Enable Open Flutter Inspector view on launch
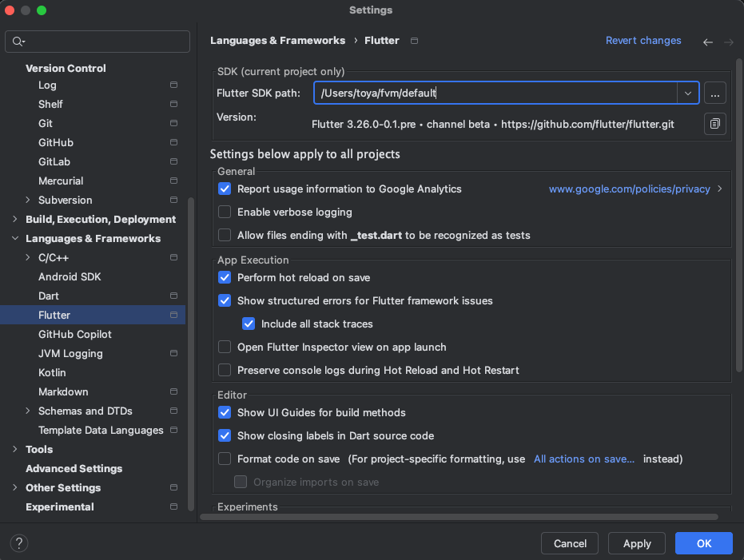 (x=225, y=347)
